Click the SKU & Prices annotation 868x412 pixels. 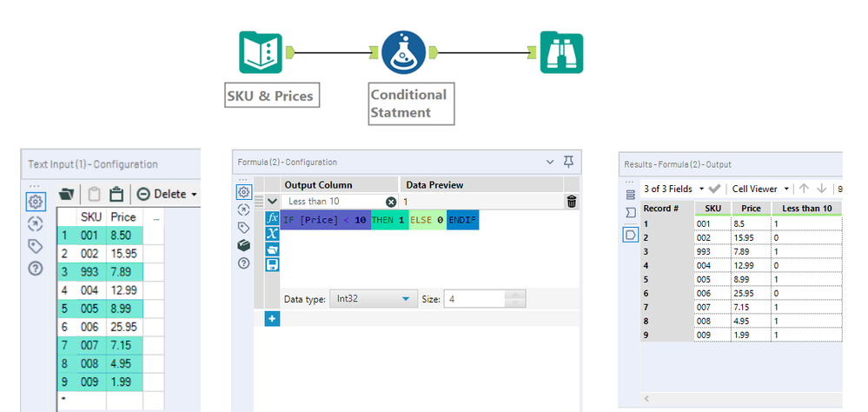coord(272,96)
